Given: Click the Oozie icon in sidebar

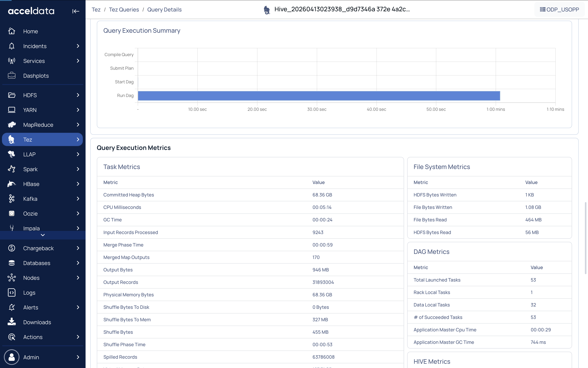Looking at the screenshot, I should 12,213.
